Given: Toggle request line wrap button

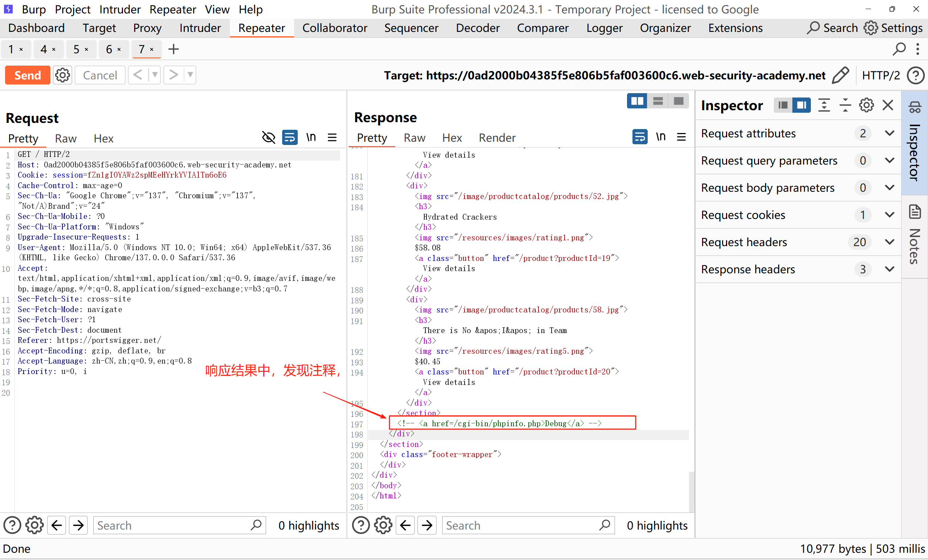Looking at the screenshot, I should coord(290,138).
